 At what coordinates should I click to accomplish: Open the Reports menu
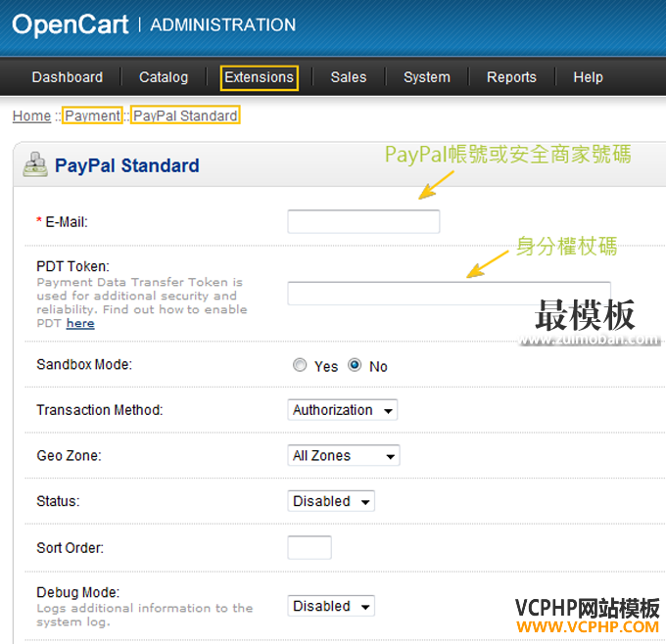tap(511, 77)
